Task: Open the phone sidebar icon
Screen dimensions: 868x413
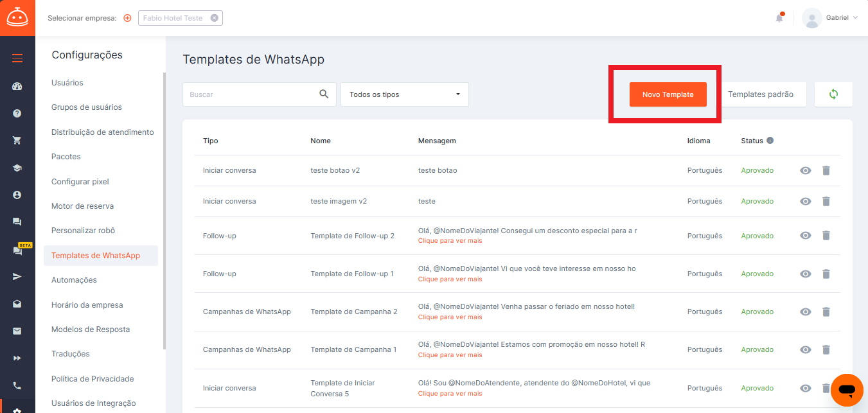Action: point(17,385)
